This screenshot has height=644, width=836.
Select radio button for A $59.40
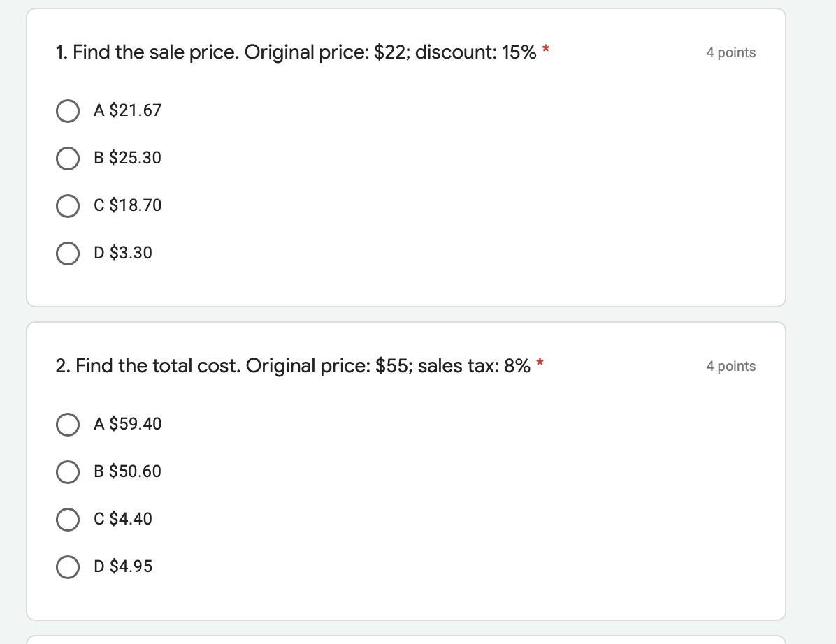[x=67, y=425]
